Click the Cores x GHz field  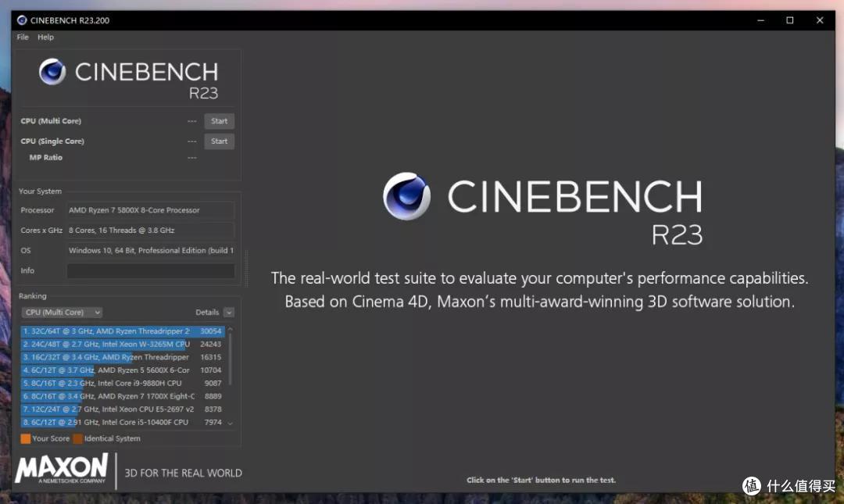[x=151, y=230]
